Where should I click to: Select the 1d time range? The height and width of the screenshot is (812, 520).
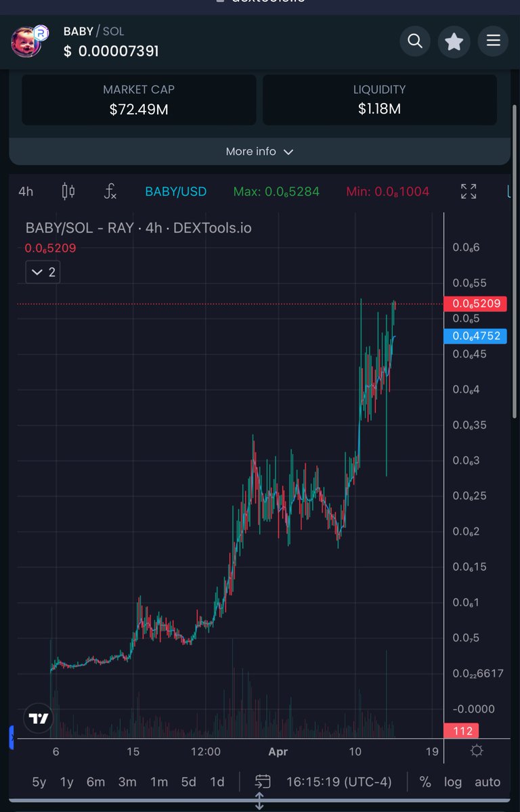click(x=217, y=782)
